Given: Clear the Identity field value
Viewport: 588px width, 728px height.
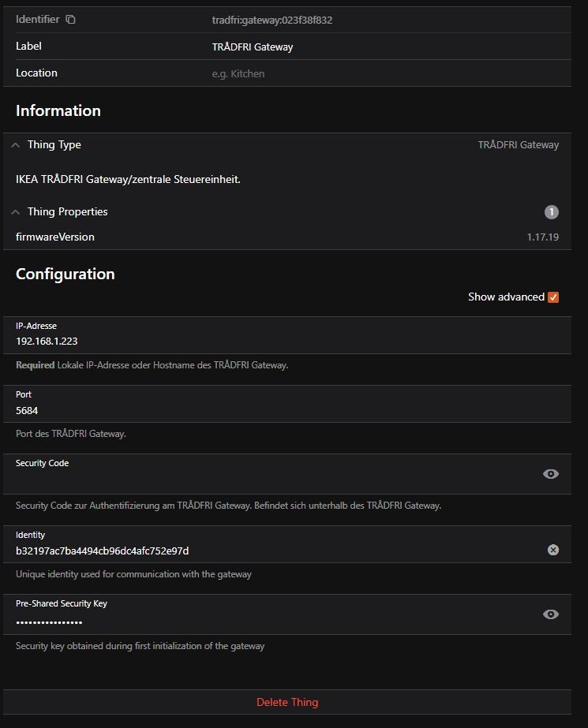Looking at the screenshot, I should click(553, 550).
